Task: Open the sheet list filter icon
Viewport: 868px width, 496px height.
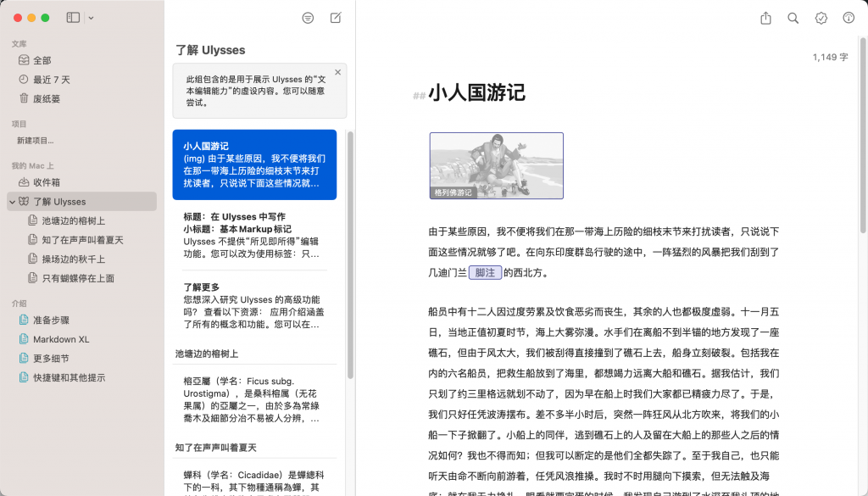Action: click(x=307, y=18)
